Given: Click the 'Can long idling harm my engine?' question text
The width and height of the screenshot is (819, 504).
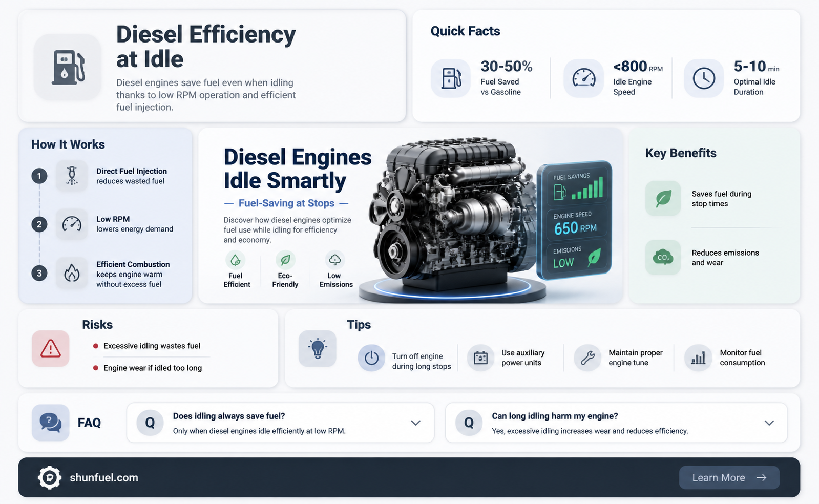Looking at the screenshot, I should (555, 416).
